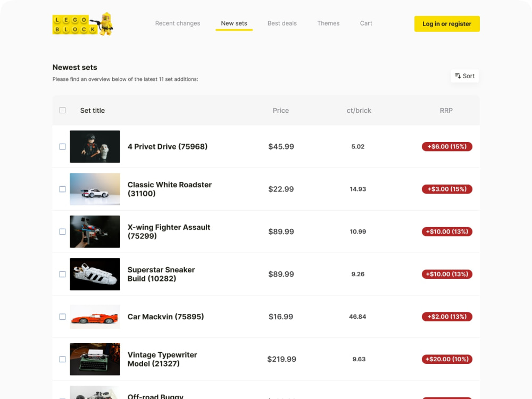Click the 14.93 ct/brick value
Viewport: 532px width, 399px height.
358,189
